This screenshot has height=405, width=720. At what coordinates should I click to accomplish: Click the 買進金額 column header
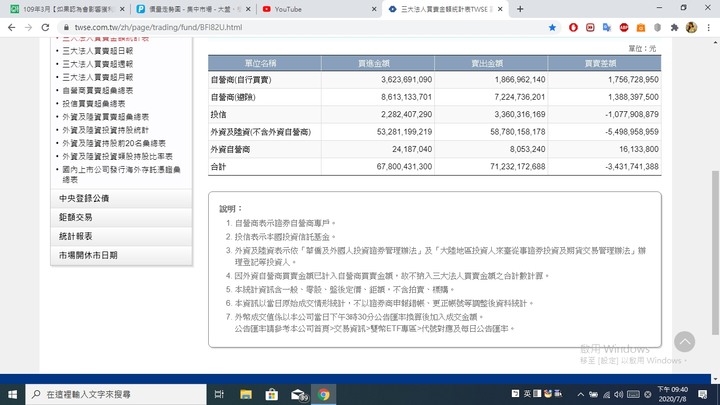378,63
